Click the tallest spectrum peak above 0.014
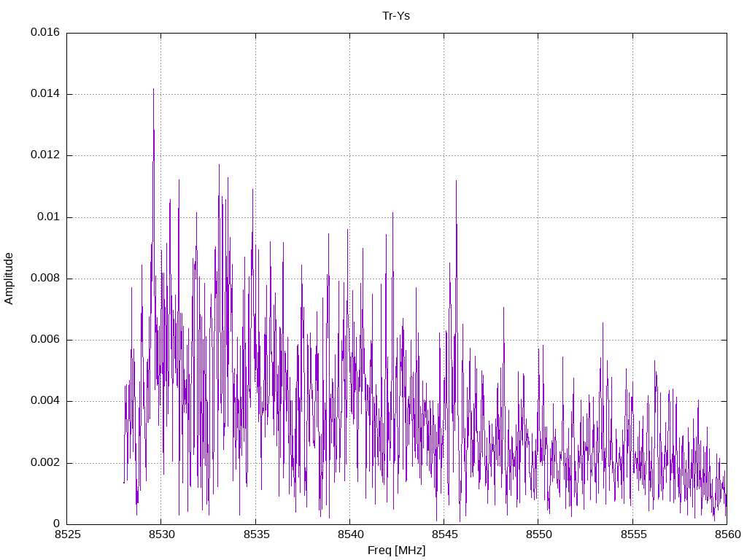This screenshot has width=747, height=560. (x=153, y=90)
